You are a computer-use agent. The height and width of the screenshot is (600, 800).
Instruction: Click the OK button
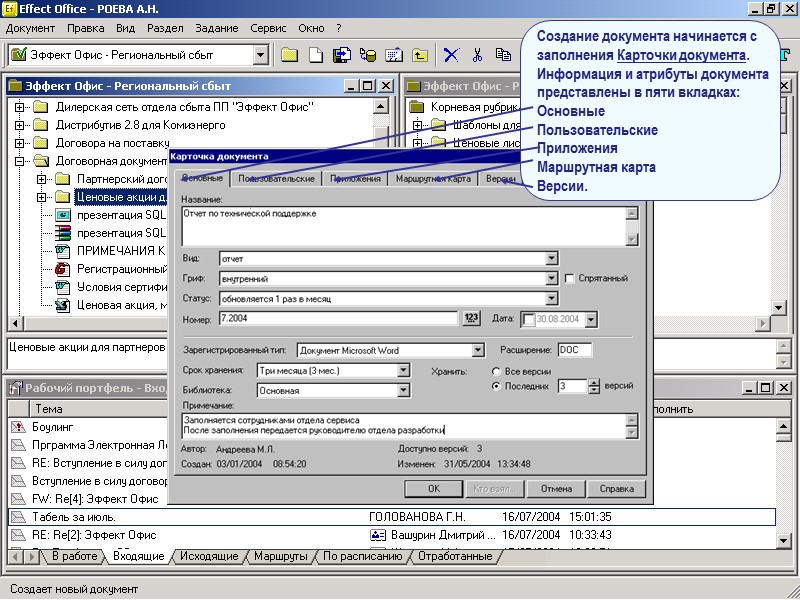tap(434, 489)
